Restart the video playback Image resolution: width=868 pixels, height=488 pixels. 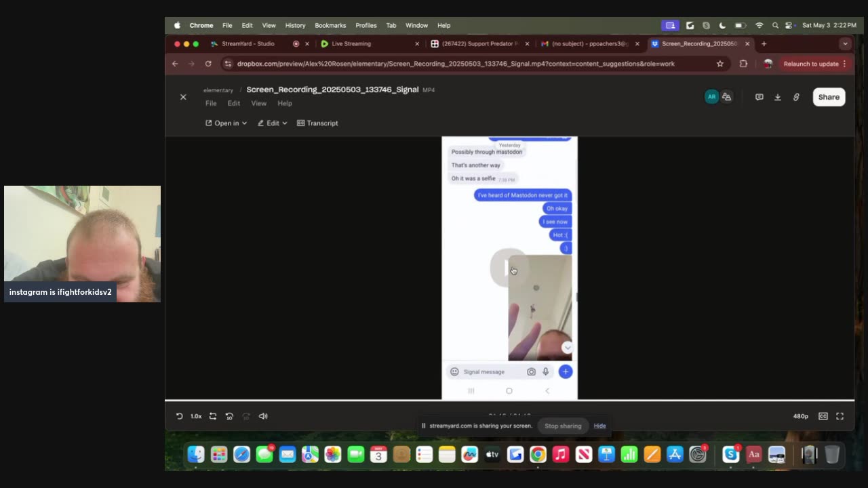[179, 416]
